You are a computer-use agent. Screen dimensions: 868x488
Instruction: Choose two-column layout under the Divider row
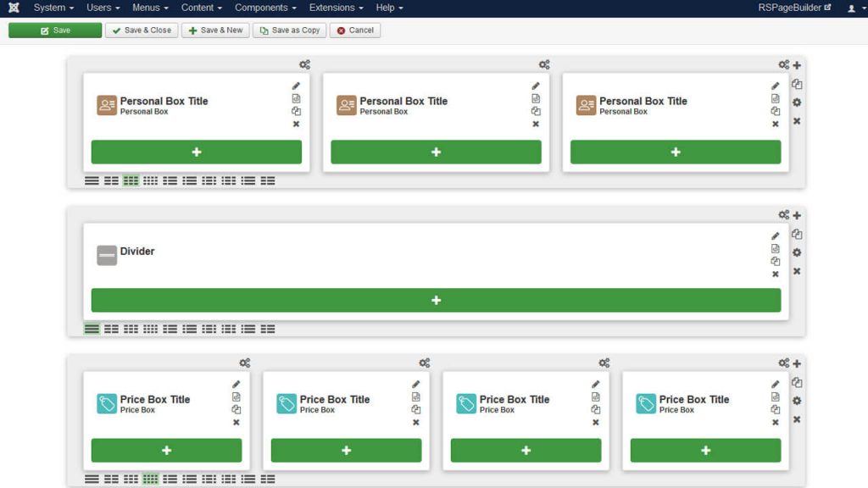point(111,329)
